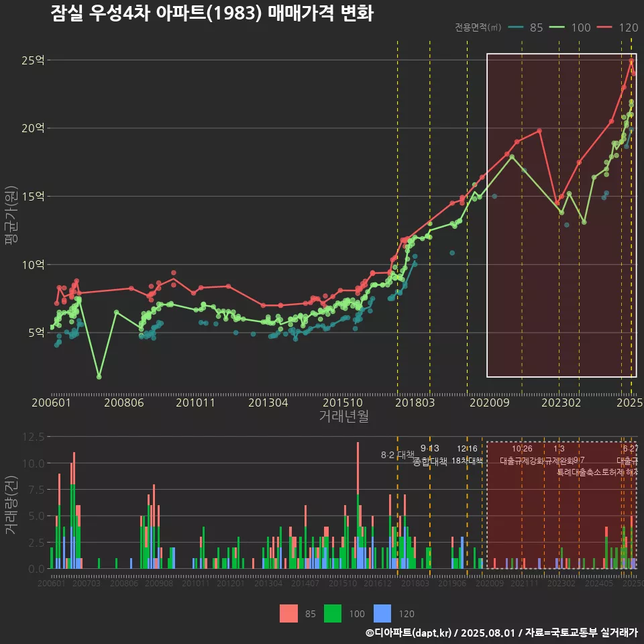The height and width of the screenshot is (644, 644).
Task: Click 201407 on the volume chart x-axis
Action: (x=305, y=583)
